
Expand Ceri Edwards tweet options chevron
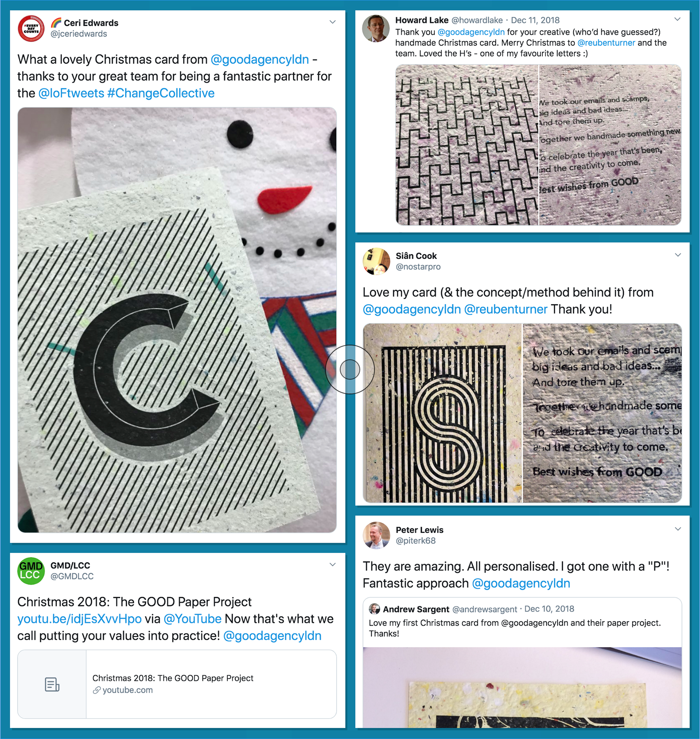click(332, 22)
